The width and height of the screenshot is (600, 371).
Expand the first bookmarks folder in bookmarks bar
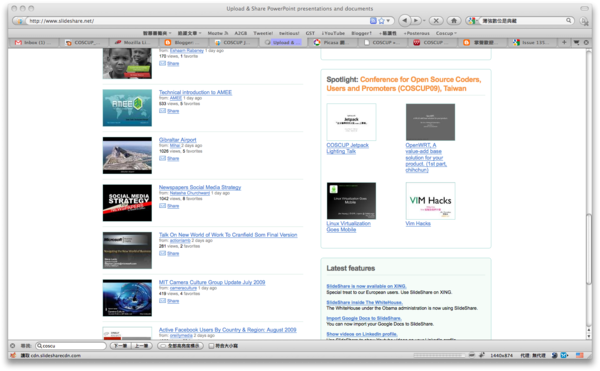157,33
